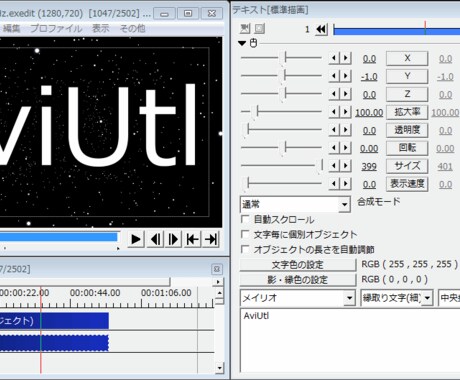Click the rewind double-arrow icon in text panel

321,29
